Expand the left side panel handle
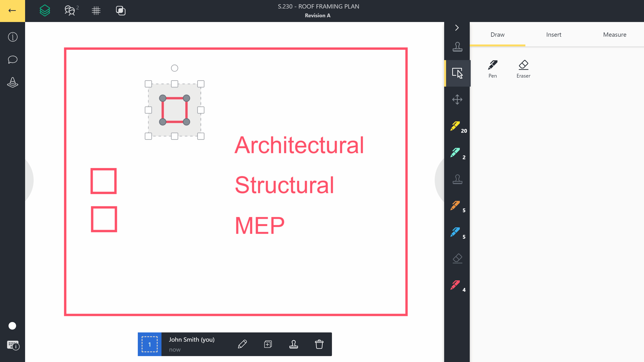 pos(29,180)
